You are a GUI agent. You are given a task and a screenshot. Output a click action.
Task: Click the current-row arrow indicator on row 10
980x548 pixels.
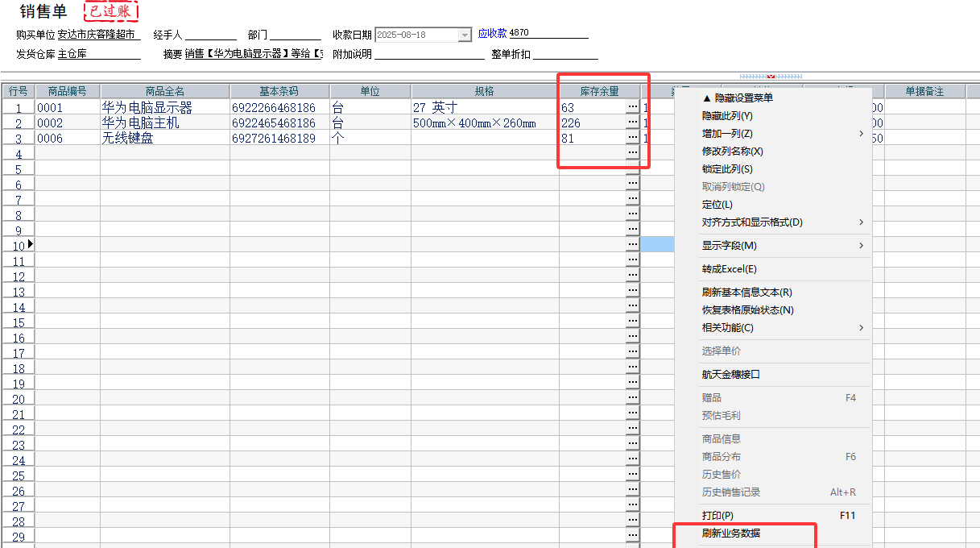(x=29, y=243)
